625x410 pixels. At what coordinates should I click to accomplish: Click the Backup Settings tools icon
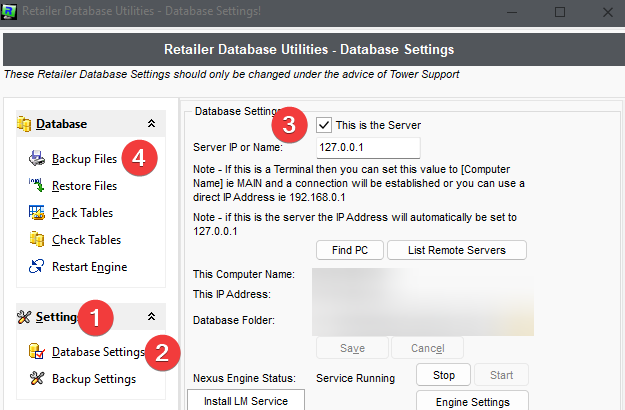click(x=37, y=378)
